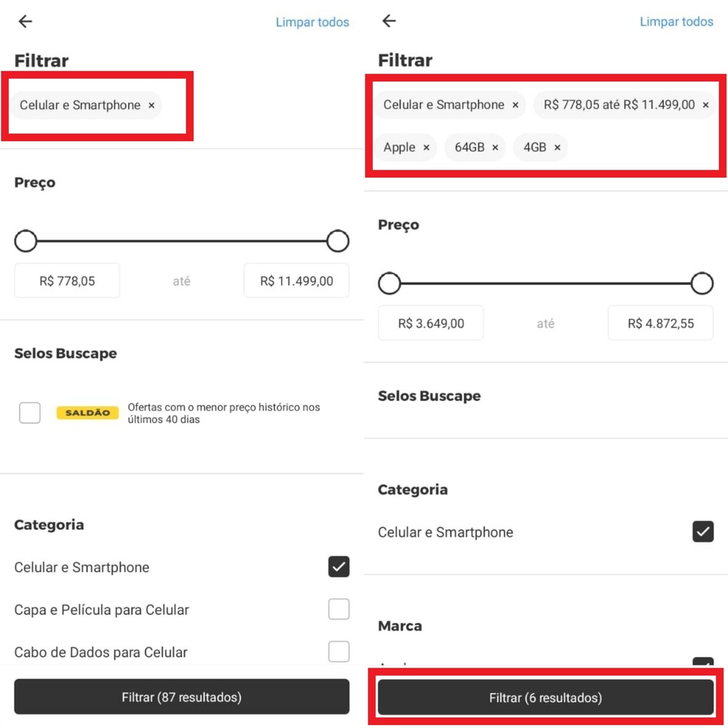Click the back arrow on the right filter screen
Screen dimensions: 728x728
pos(389,21)
